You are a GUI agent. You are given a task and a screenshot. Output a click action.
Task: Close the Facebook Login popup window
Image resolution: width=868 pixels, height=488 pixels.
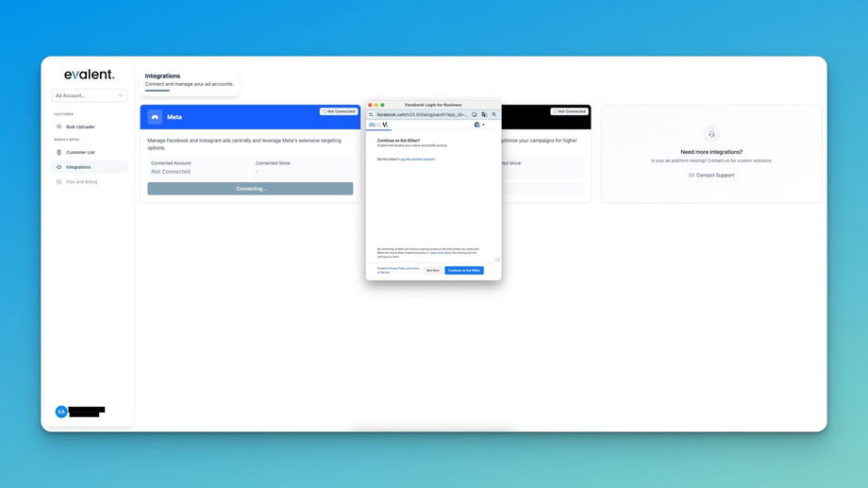point(371,105)
